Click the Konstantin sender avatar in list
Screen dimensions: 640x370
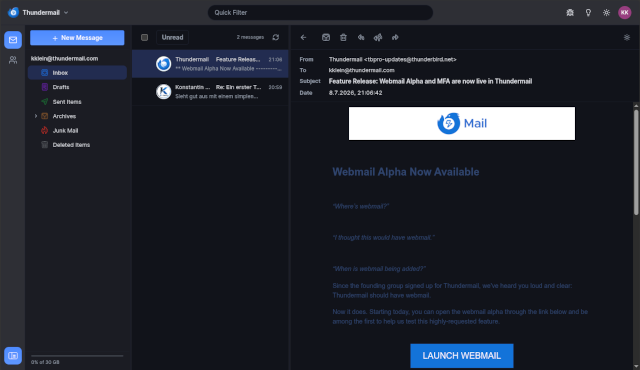tap(164, 91)
